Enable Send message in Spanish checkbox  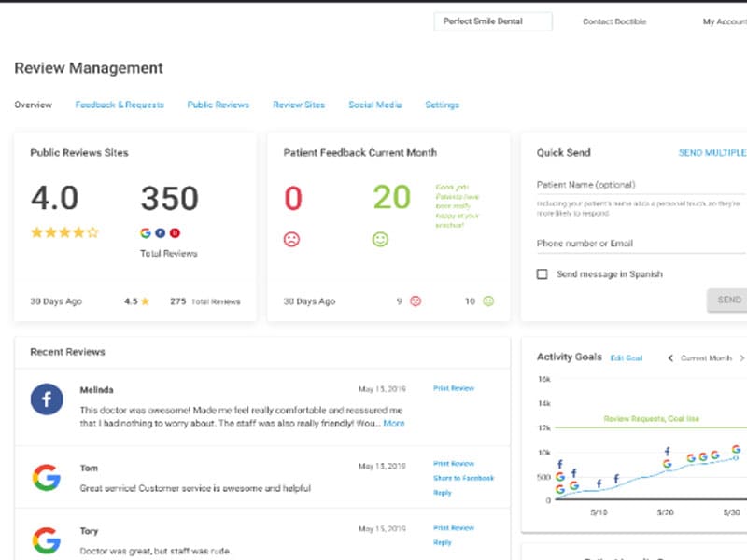click(542, 274)
